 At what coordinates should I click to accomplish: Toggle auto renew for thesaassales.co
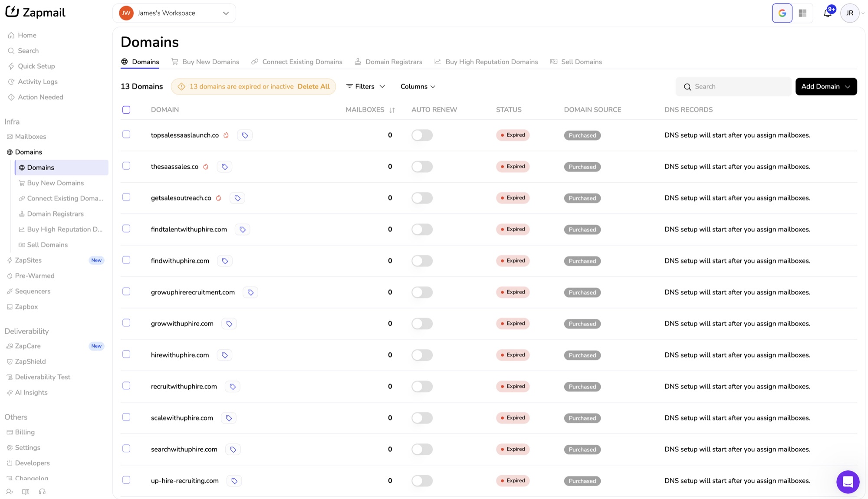(x=422, y=167)
